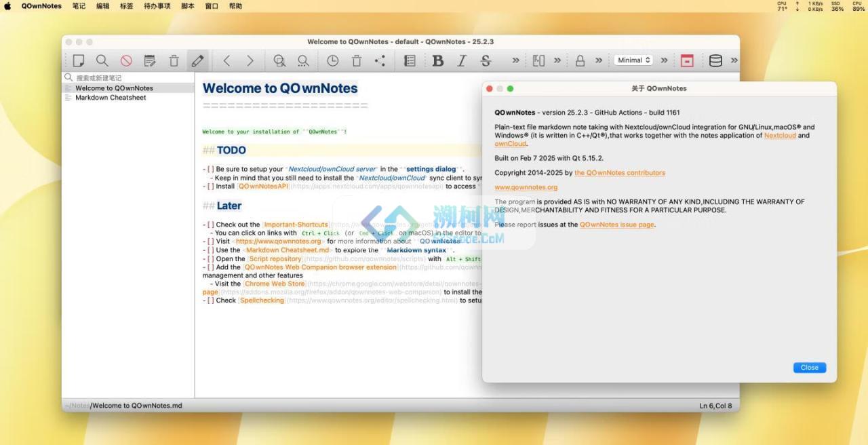
Task: Apply strikethrough formatting with S icon
Action: [x=486, y=60]
